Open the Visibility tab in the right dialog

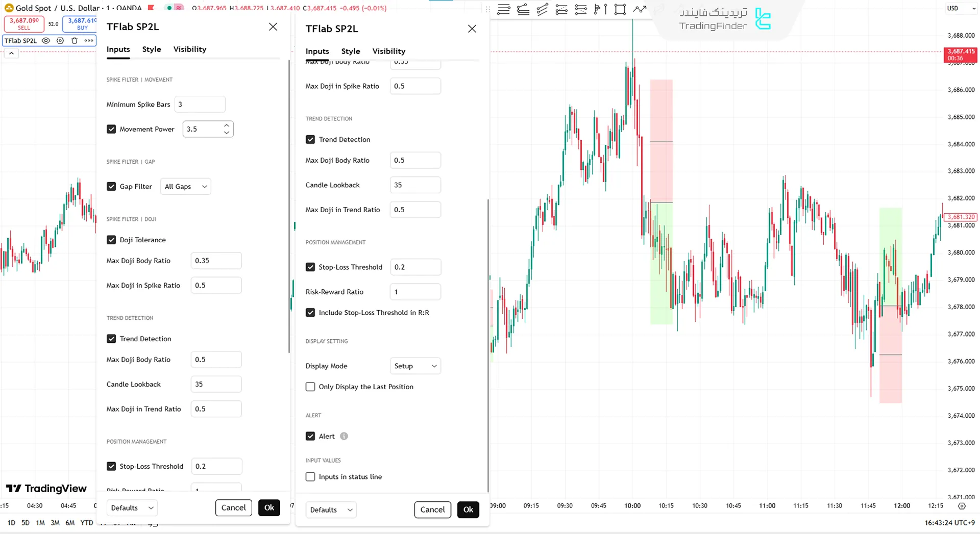pyautogui.click(x=388, y=52)
